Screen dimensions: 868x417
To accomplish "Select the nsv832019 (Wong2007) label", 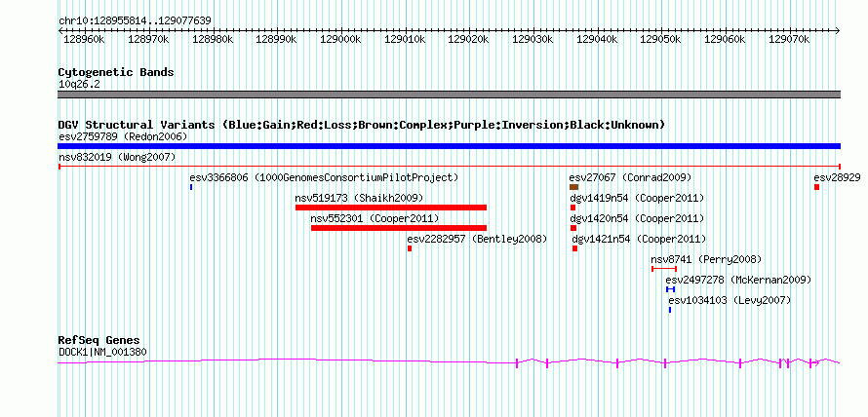I will (117, 158).
